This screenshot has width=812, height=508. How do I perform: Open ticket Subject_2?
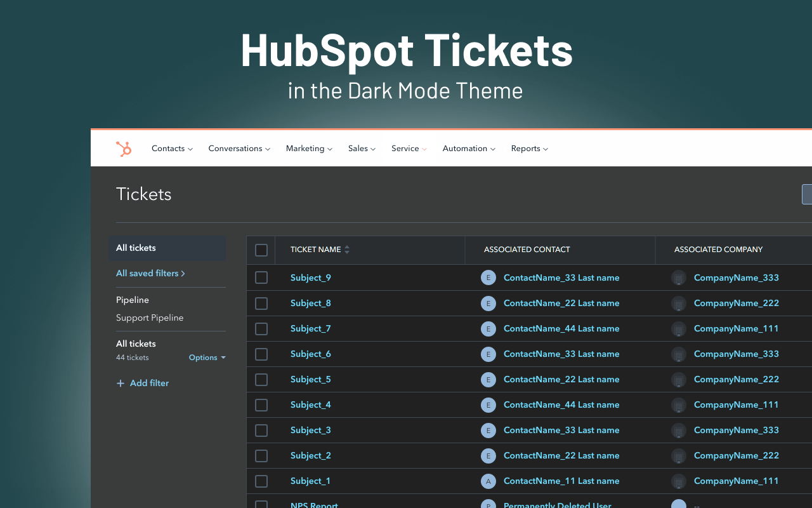click(x=311, y=455)
